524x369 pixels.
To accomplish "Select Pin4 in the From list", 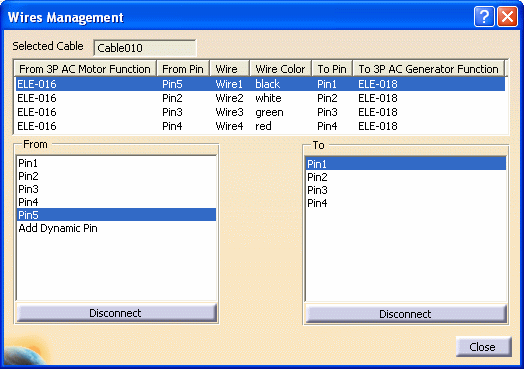I will pyautogui.click(x=116, y=202).
